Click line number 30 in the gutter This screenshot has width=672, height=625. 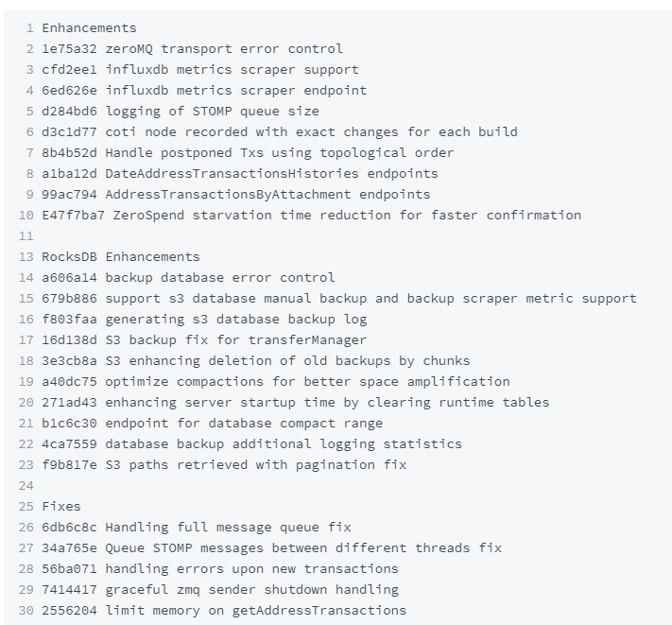point(26,611)
